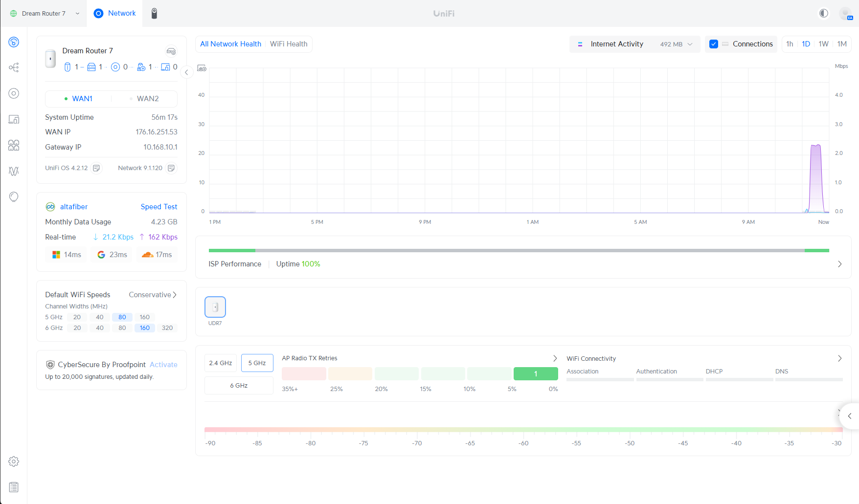Click the gateway count icon in device summary
The image size is (859, 504).
coord(68,67)
